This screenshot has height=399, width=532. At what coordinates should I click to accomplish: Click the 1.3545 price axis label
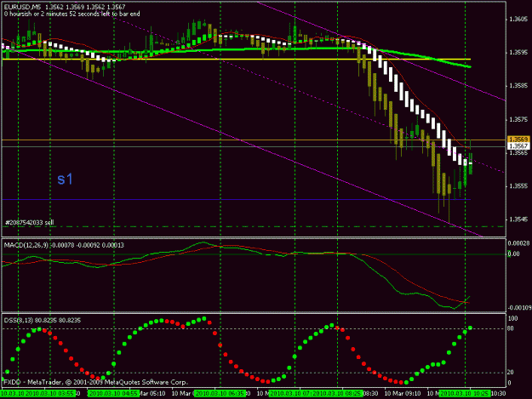[518, 219]
